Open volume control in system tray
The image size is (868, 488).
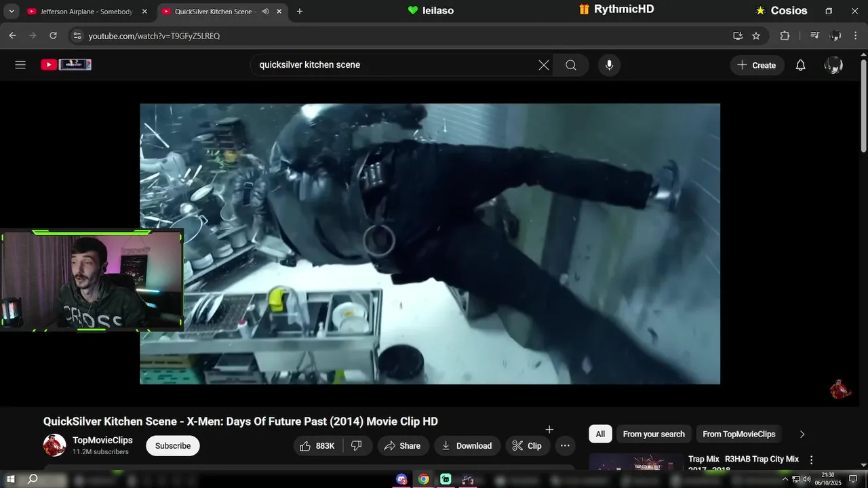(x=806, y=479)
